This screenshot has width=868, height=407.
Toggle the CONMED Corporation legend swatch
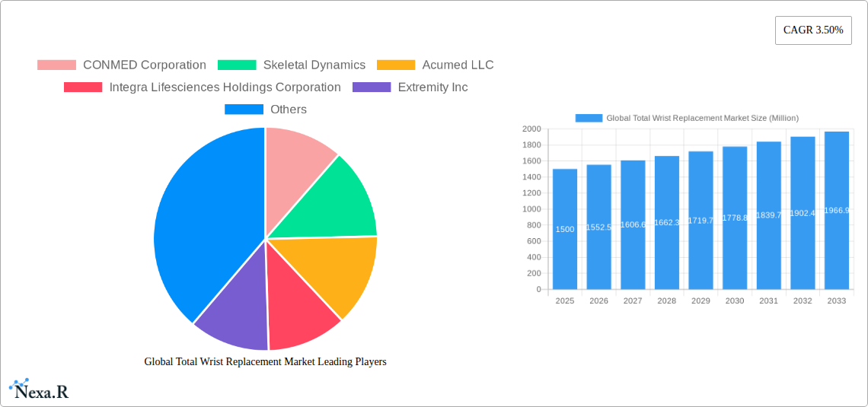[56, 65]
